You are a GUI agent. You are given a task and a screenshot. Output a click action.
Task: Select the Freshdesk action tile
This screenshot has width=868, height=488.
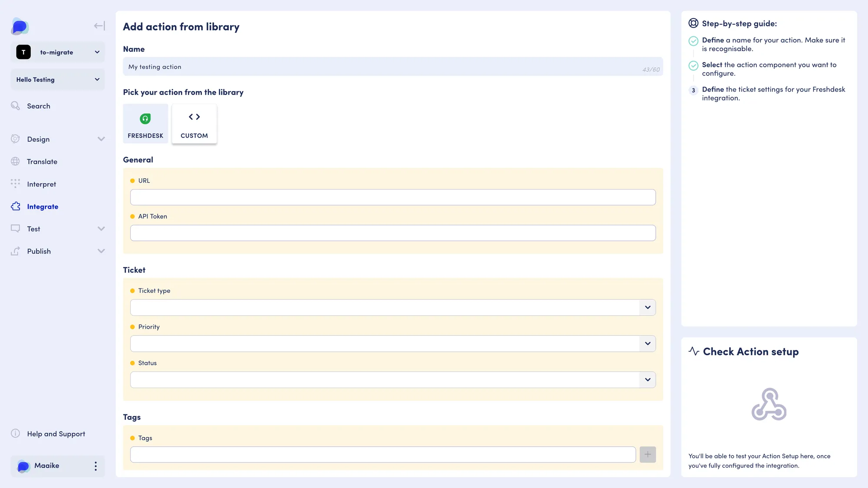[x=145, y=124]
